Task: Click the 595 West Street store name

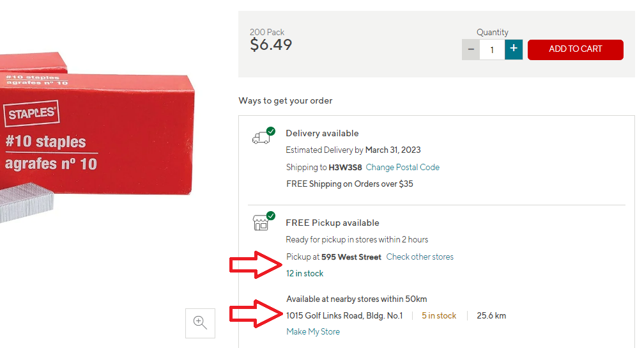Action: pos(351,257)
